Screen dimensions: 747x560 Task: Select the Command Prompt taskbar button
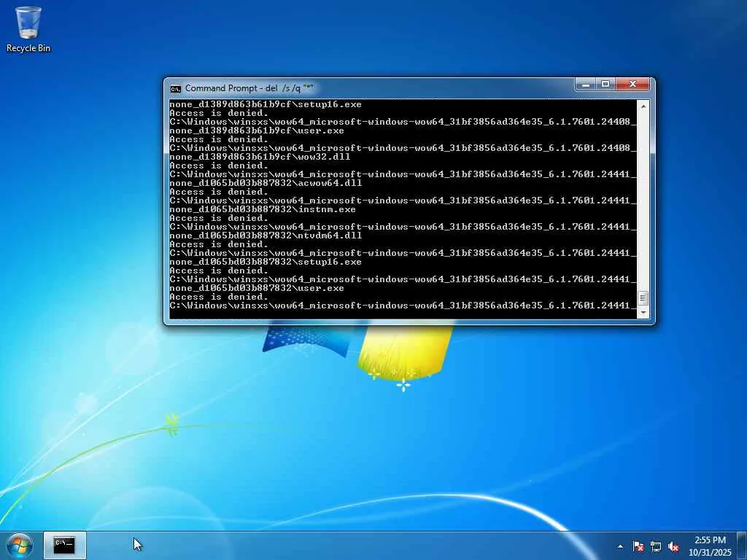65,545
